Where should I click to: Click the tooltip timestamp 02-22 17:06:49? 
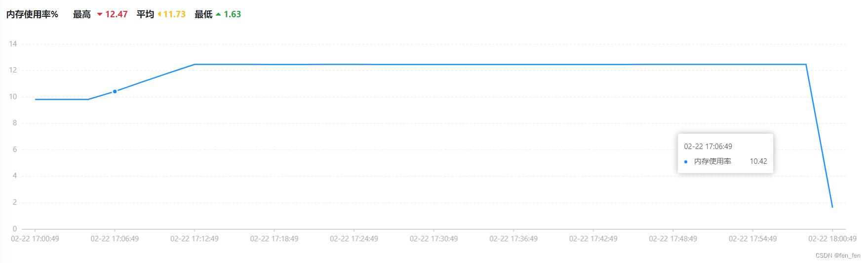(708, 147)
